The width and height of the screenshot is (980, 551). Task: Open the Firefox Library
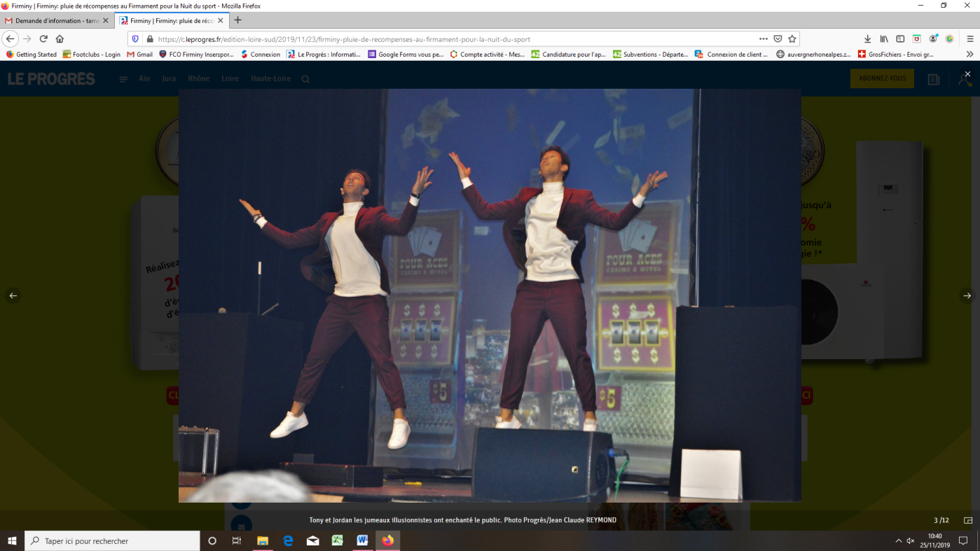point(884,39)
